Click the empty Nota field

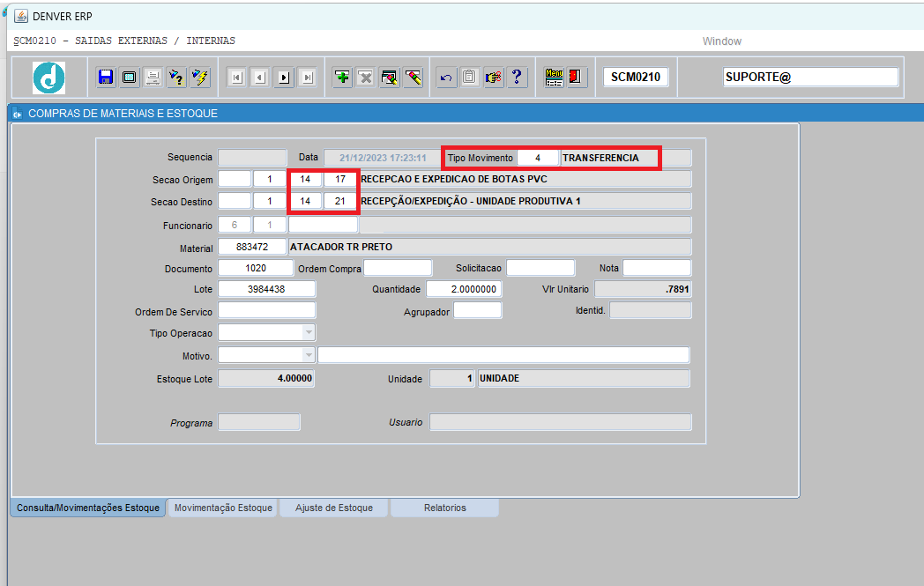pyautogui.click(x=657, y=268)
